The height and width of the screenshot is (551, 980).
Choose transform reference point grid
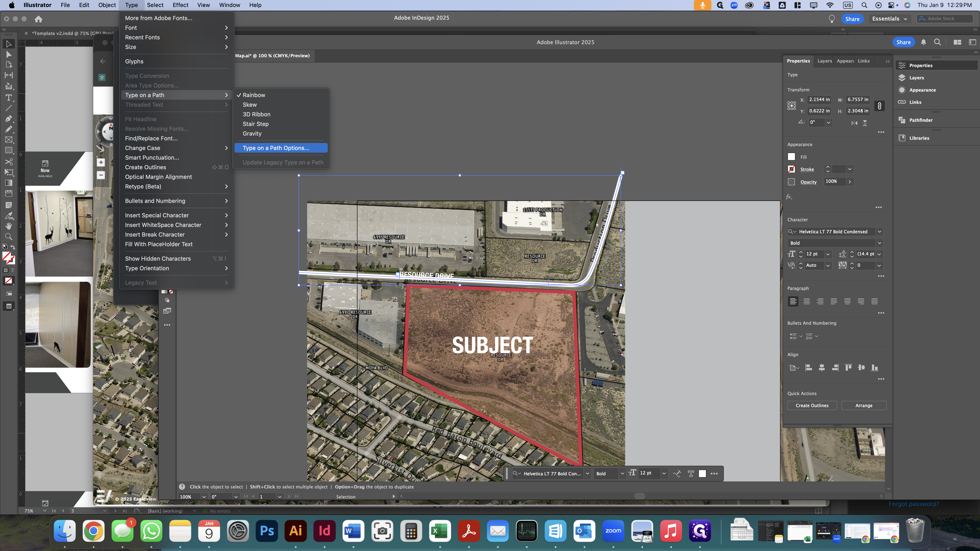coord(792,106)
